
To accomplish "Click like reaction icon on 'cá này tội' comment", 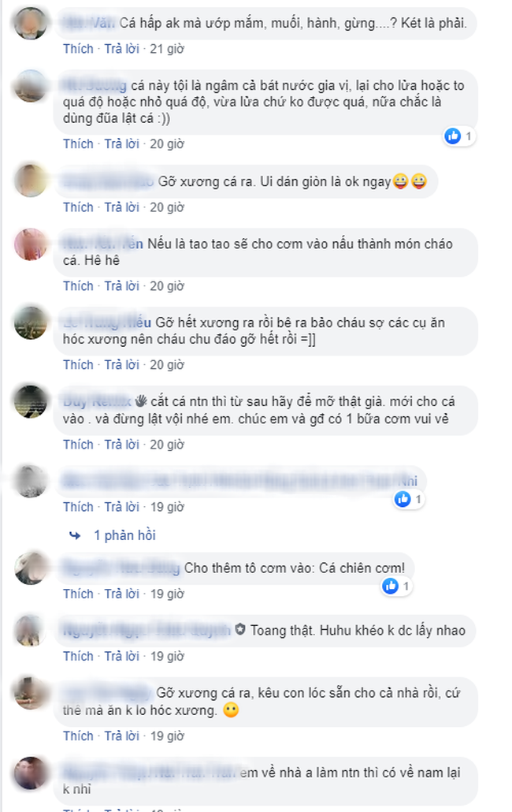I will coord(453,136).
